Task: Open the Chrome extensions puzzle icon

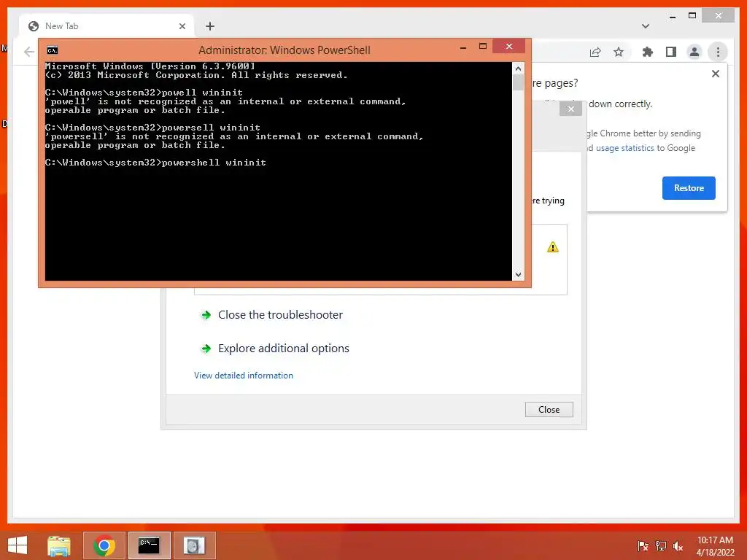Action: [648, 52]
